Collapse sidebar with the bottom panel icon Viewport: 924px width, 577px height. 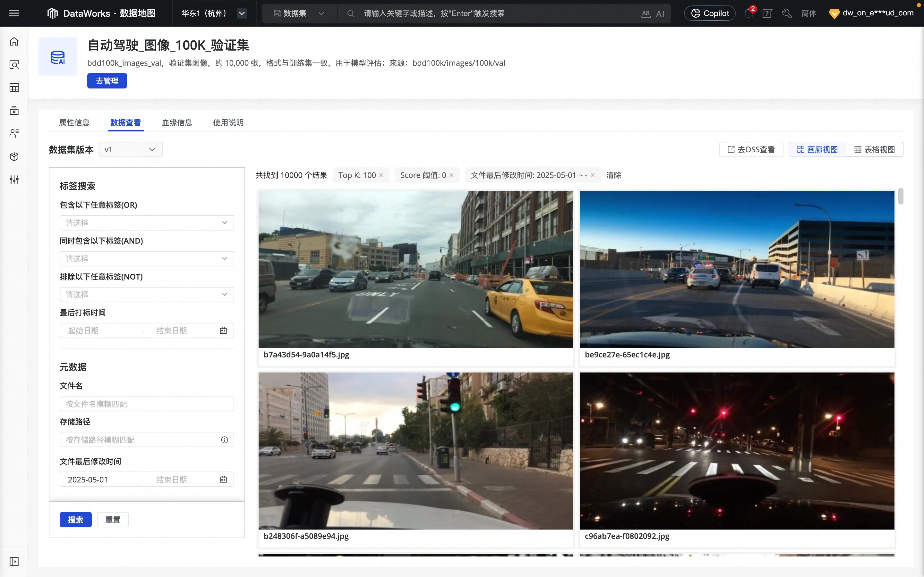[x=14, y=561]
